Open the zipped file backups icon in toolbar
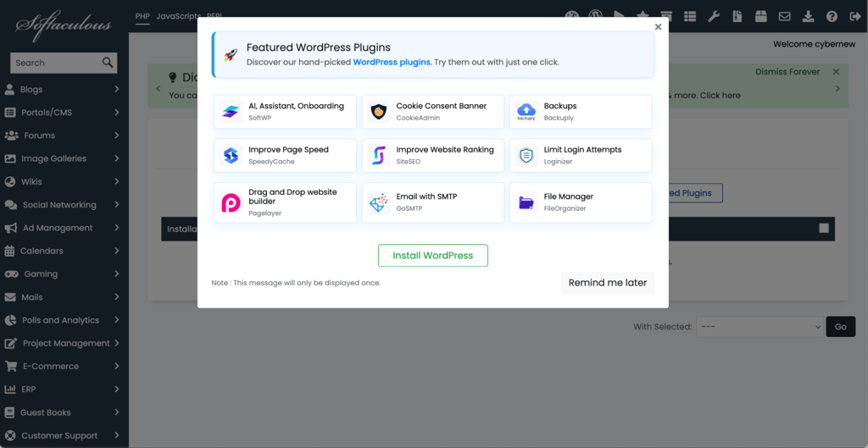868x448 pixels. tap(737, 17)
